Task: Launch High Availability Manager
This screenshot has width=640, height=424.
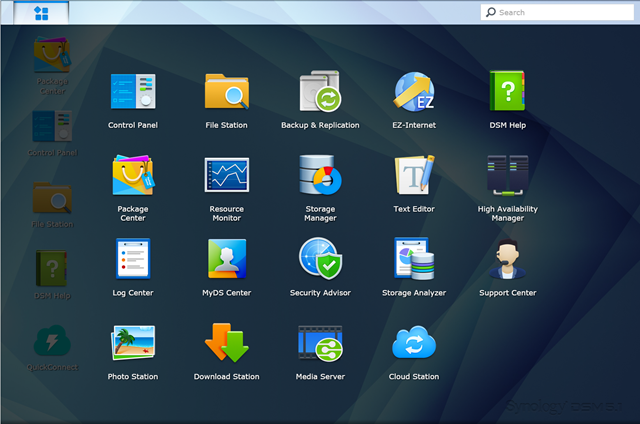Action: [508, 176]
